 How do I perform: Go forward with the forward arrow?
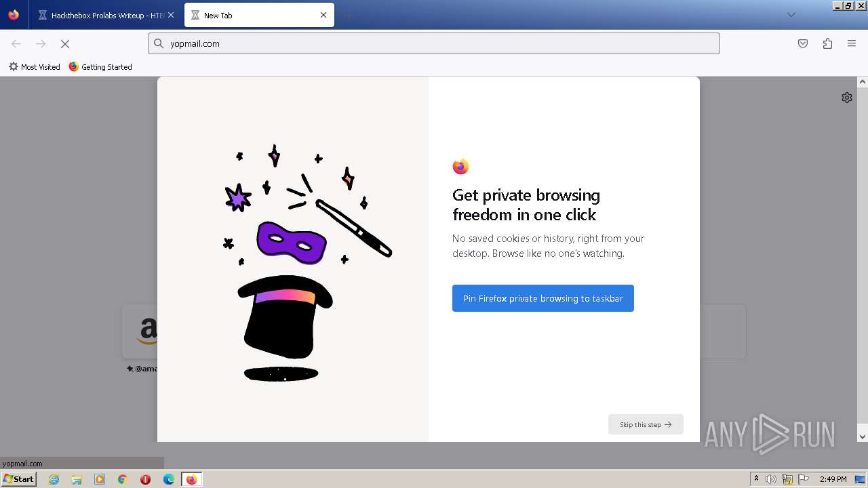coord(41,43)
